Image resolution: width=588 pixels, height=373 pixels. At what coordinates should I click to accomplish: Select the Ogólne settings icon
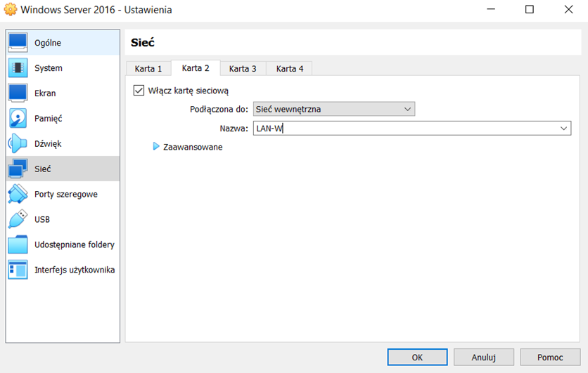coord(18,43)
